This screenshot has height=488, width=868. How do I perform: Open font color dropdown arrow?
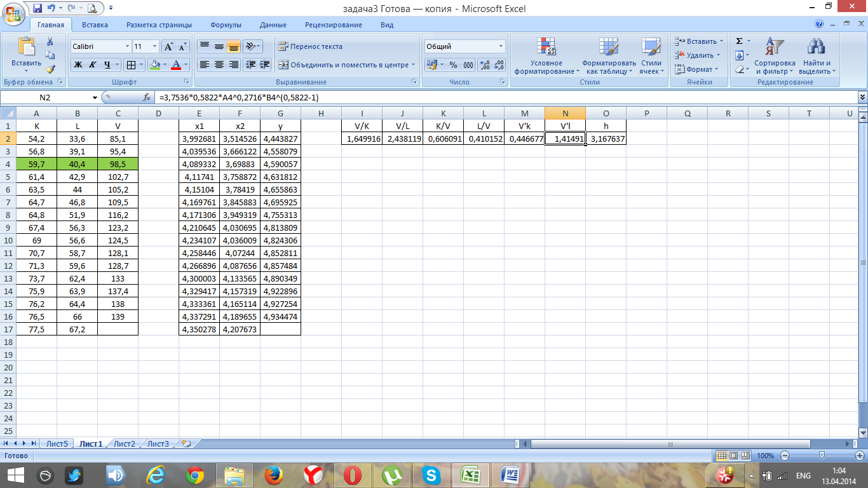186,65
